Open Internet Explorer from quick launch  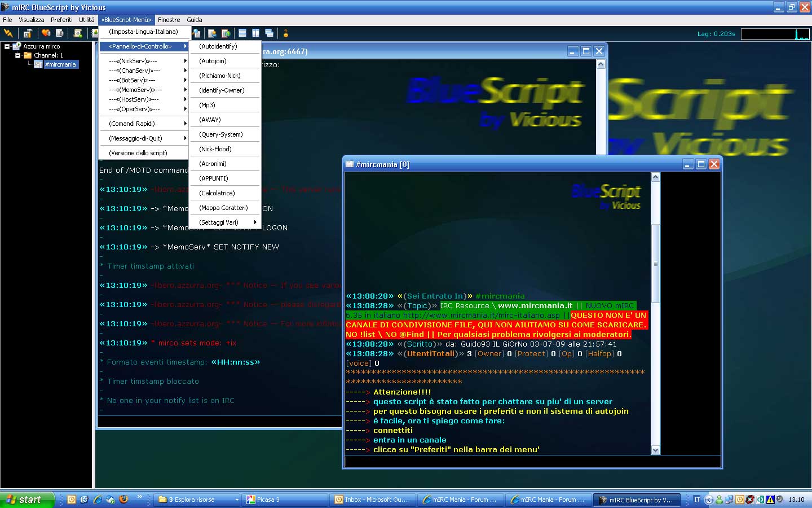click(98, 500)
